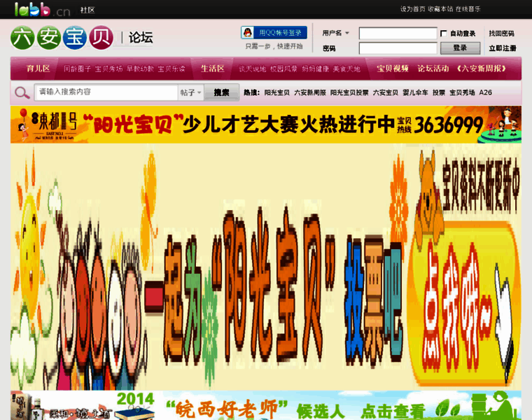Screen dimensions: 532x420
Task: Click the 搜索 button
Action: (221, 92)
